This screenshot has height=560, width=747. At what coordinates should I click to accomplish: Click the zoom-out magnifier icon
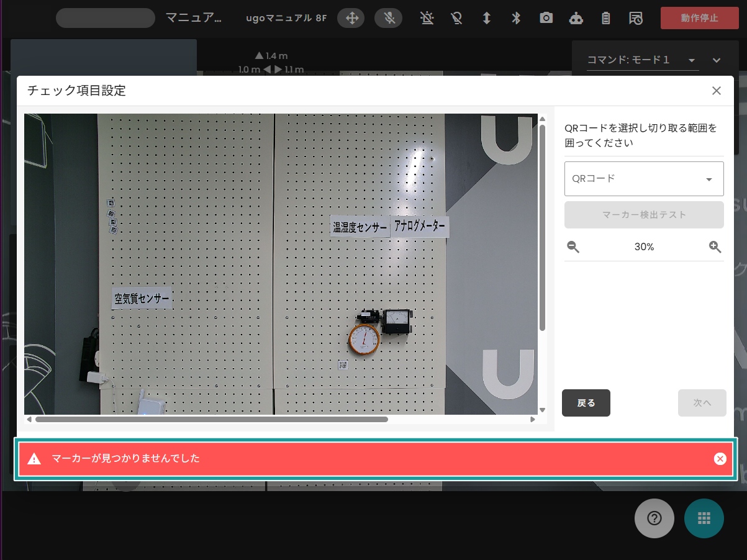tap(573, 246)
